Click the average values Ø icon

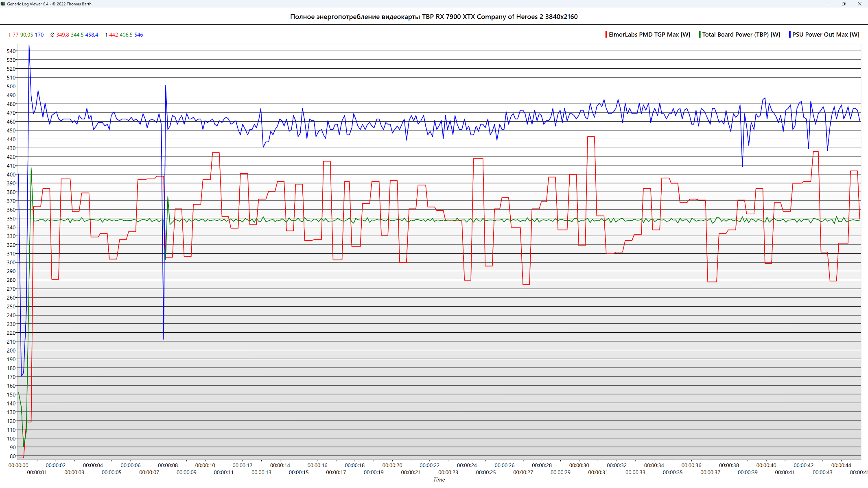point(52,35)
